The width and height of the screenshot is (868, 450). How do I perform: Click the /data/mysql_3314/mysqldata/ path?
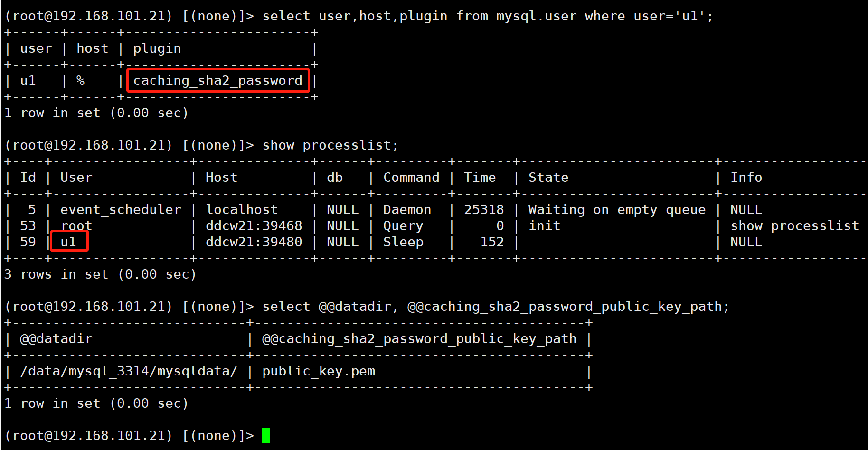pos(128,371)
